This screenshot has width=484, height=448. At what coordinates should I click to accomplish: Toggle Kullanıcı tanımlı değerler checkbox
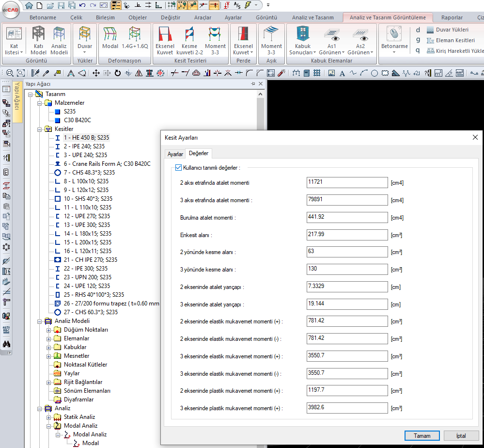[178, 167]
